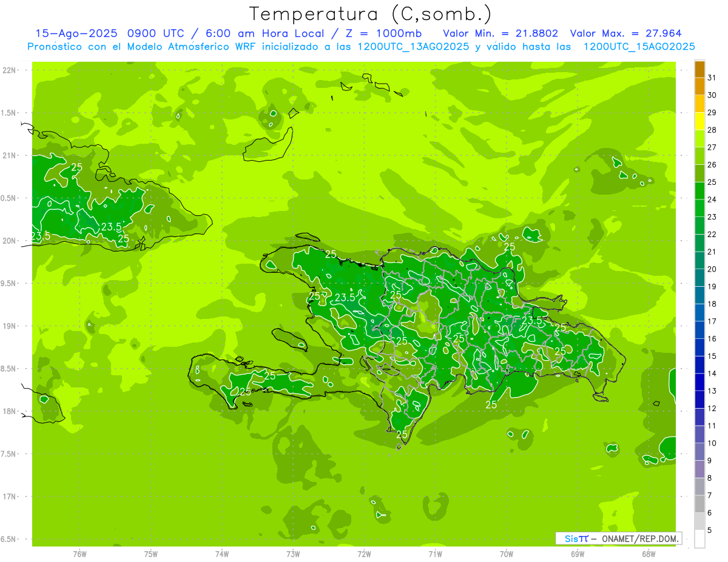Click the legend value 10
Viewport: 728px width, 562px height.
tap(712, 443)
